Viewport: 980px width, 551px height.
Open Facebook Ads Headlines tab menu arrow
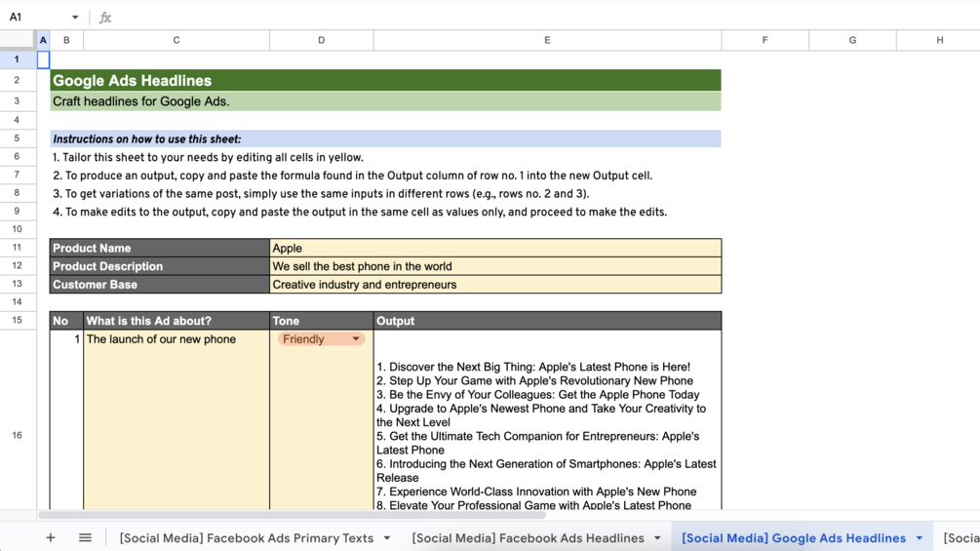click(657, 538)
